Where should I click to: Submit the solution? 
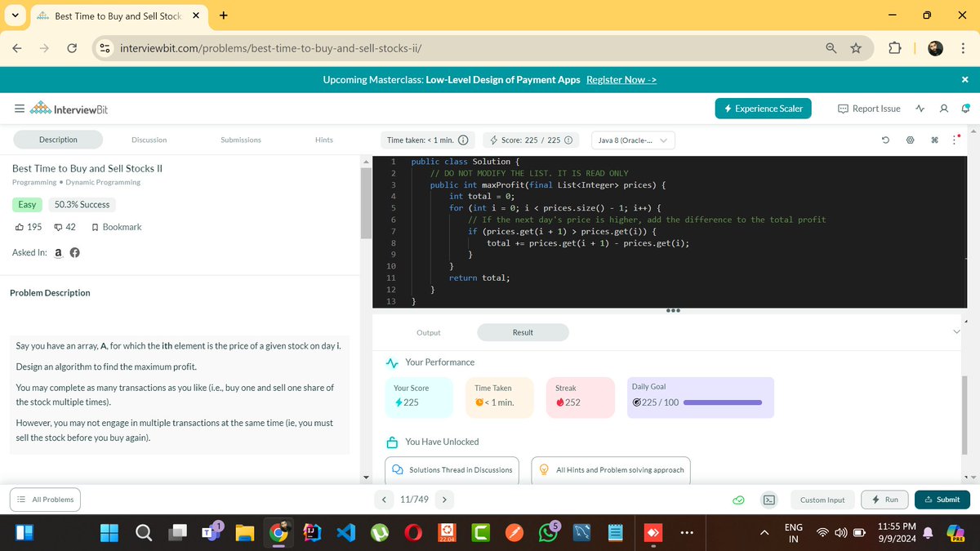tap(942, 500)
